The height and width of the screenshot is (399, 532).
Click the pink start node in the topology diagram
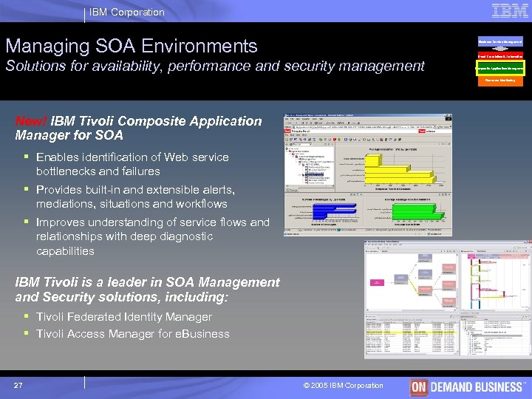pyautogui.click(x=377, y=282)
